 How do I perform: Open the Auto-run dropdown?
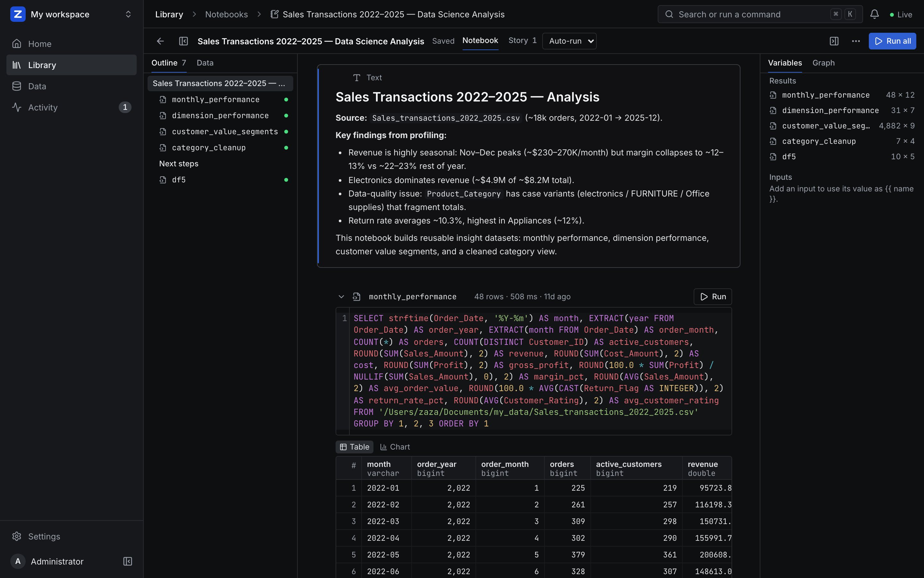[x=569, y=41]
